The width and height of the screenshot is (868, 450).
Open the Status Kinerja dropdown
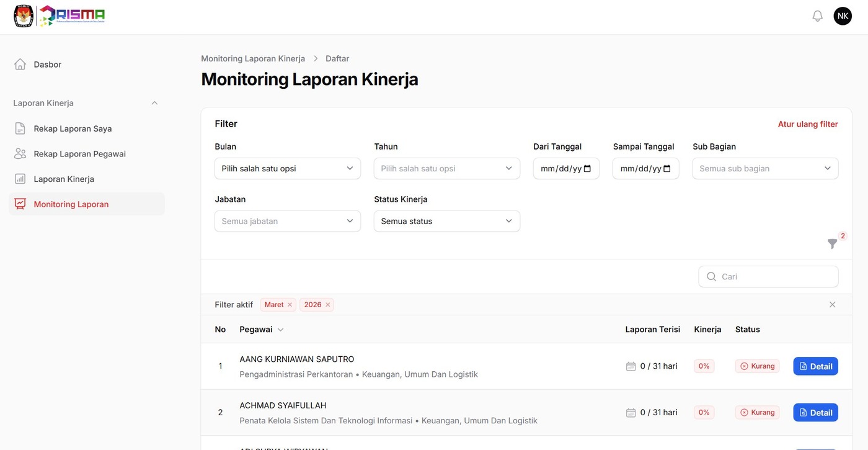(446, 221)
